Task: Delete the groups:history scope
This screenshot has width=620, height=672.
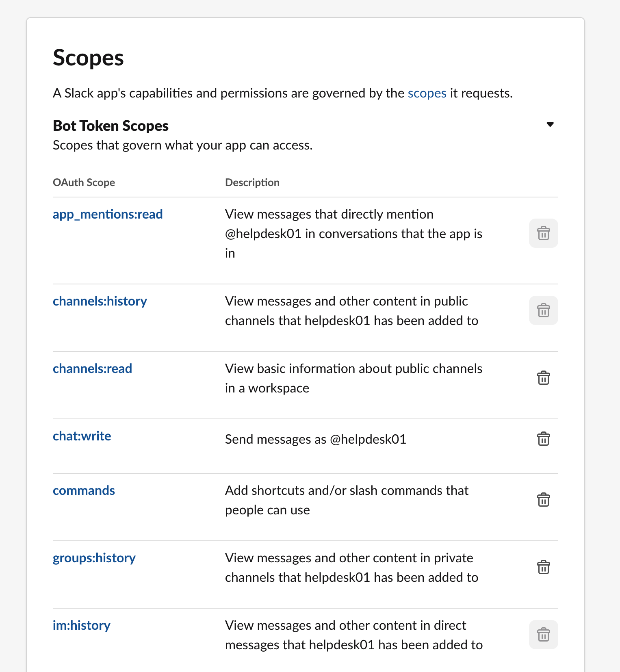Action: tap(543, 567)
